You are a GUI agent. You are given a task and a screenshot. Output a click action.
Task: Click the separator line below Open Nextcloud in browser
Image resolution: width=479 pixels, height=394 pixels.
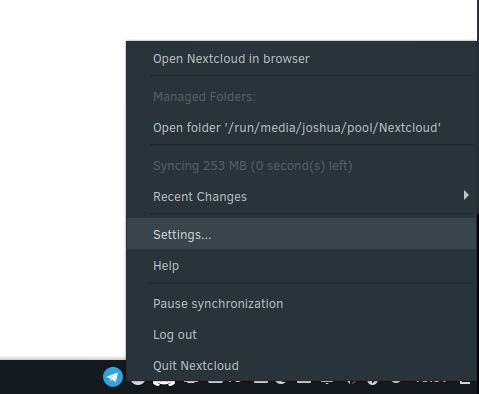tap(311, 76)
